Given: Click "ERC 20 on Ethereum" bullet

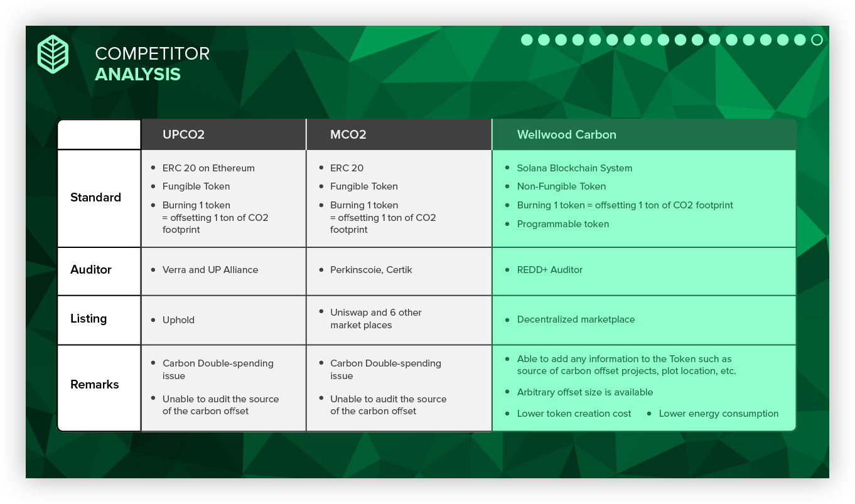Looking at the screenshot, I should (x=208, y=168).
